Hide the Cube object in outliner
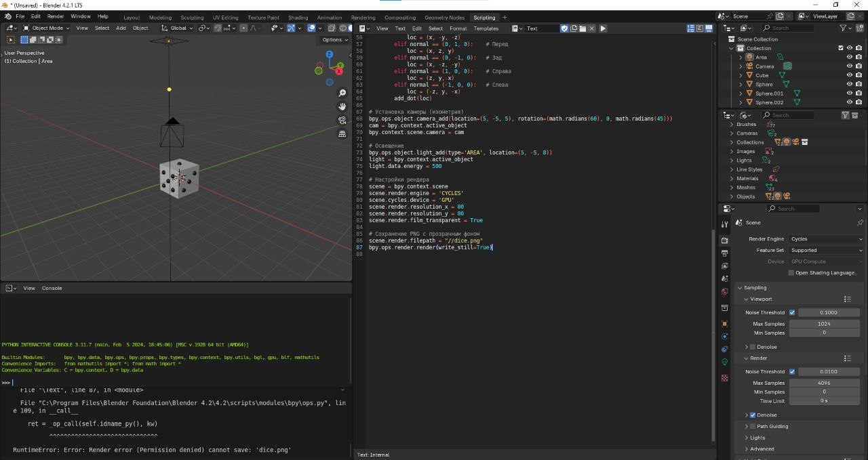The width and height of the screenshot is (868, 460). tap(849, 75)
